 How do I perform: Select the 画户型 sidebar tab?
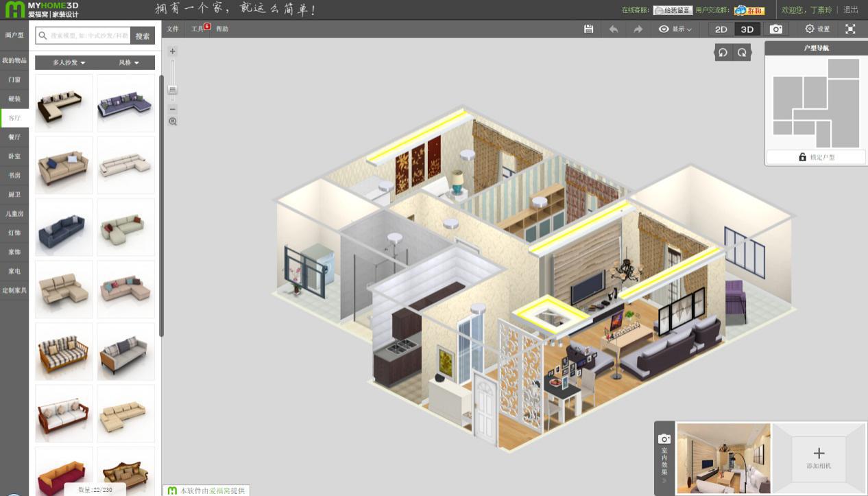[14, 35]
